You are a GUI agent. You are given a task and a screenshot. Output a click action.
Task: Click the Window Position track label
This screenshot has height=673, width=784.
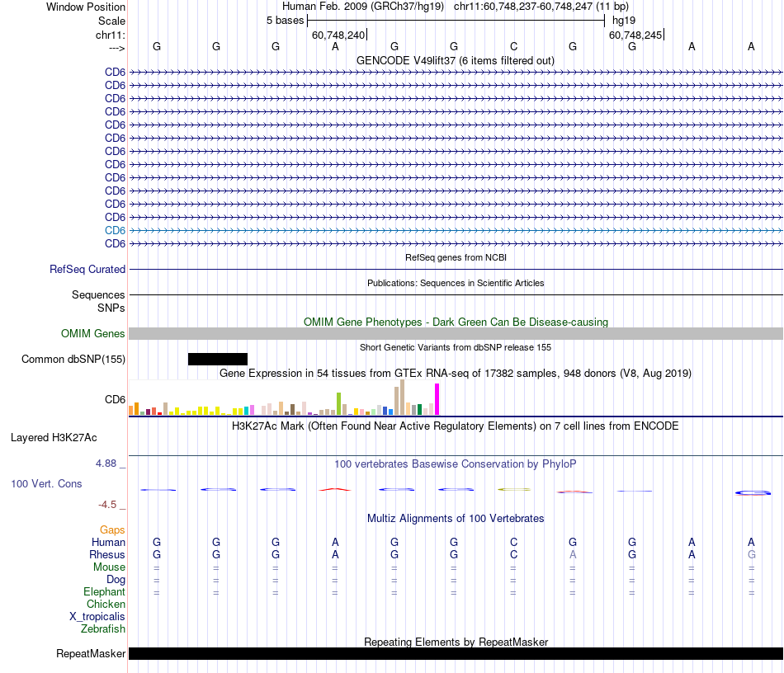click(x=86, y=7)
